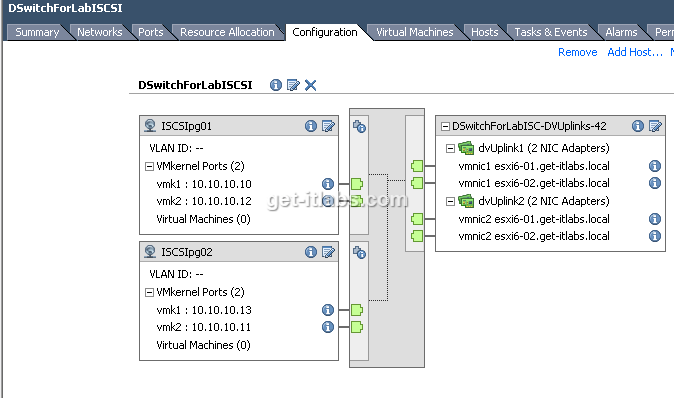The image size is (674, 398).
Task: Collapse dvUplink1 adapters list
Action: tap(450, 148)
